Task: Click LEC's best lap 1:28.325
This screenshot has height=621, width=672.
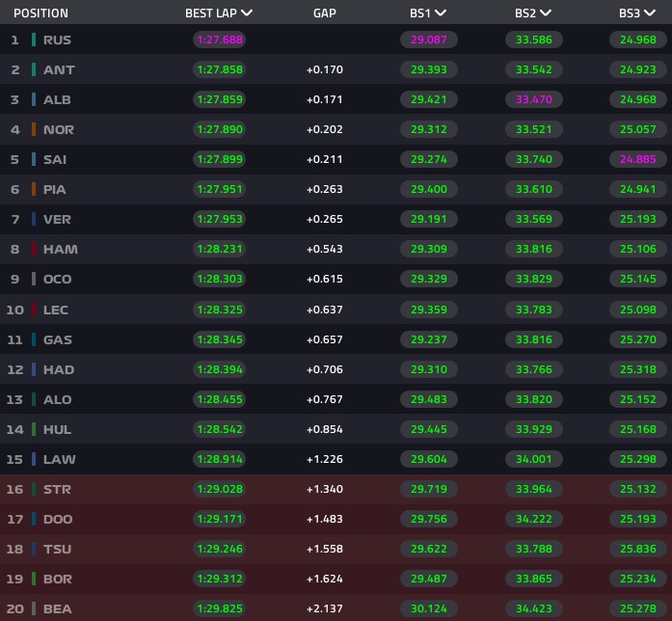Action: coord(220,310)
